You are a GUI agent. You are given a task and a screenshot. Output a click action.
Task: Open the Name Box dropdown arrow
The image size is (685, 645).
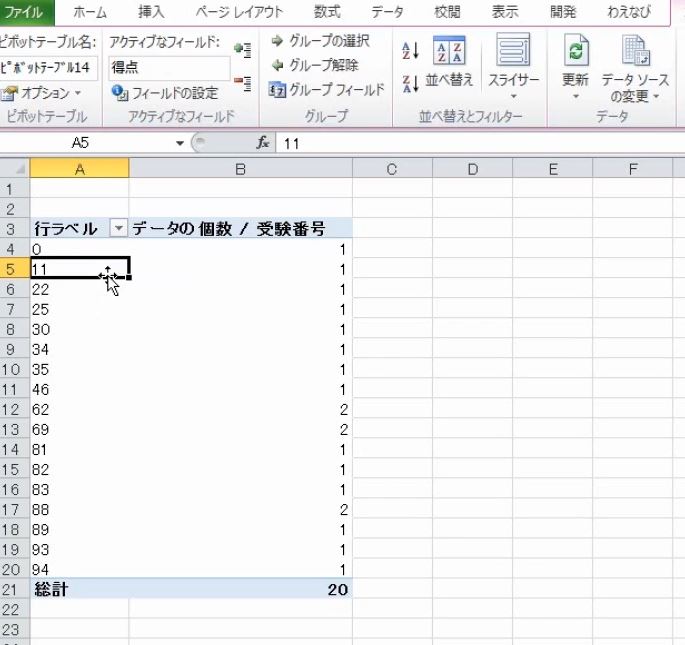180,143
